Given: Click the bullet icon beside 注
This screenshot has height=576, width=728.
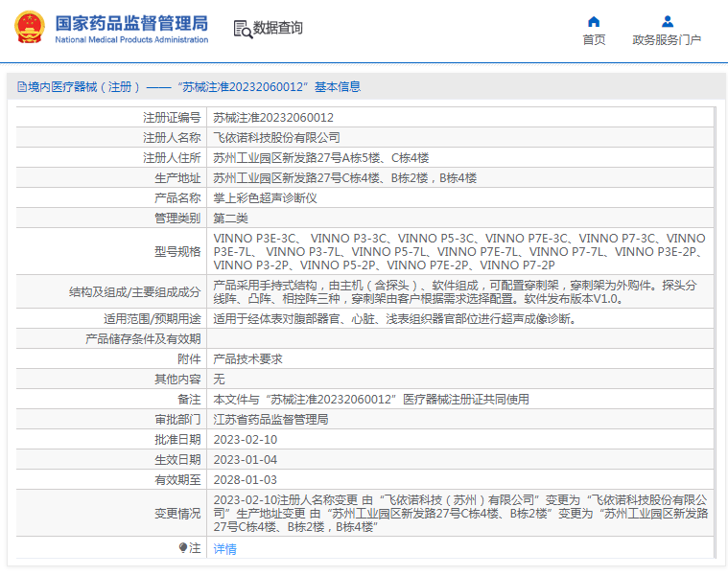Looking at the screenshot, I should pos(183,547).
